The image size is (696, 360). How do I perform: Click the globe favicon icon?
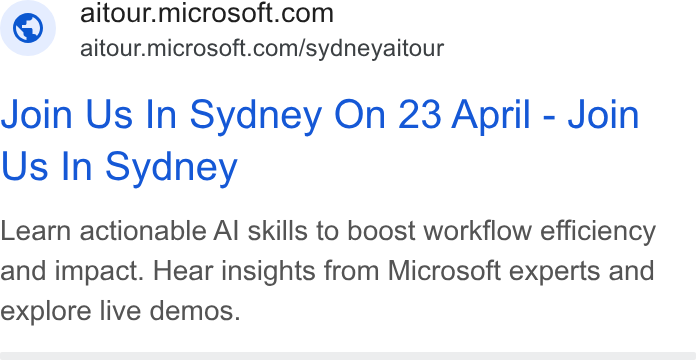click(28, 28)
